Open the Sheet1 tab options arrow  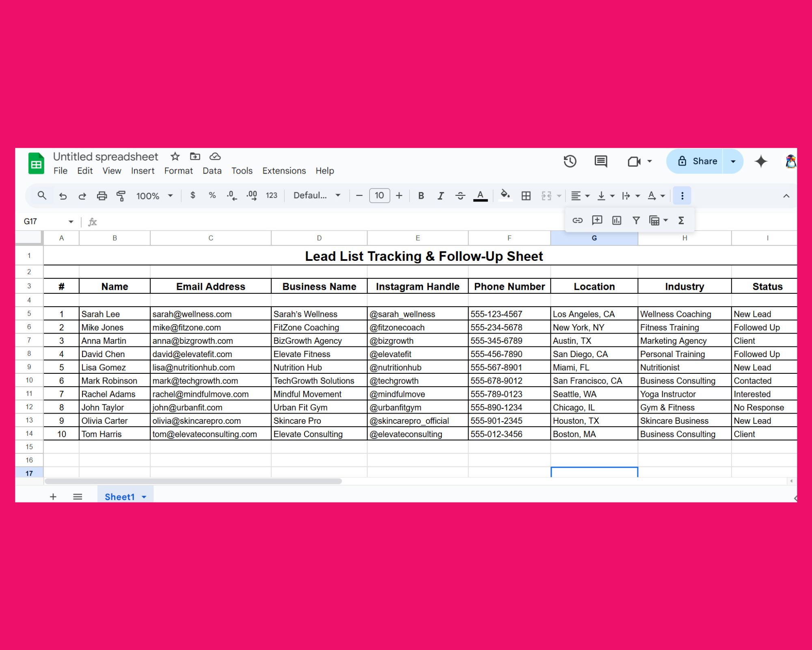tap(144, 497)
